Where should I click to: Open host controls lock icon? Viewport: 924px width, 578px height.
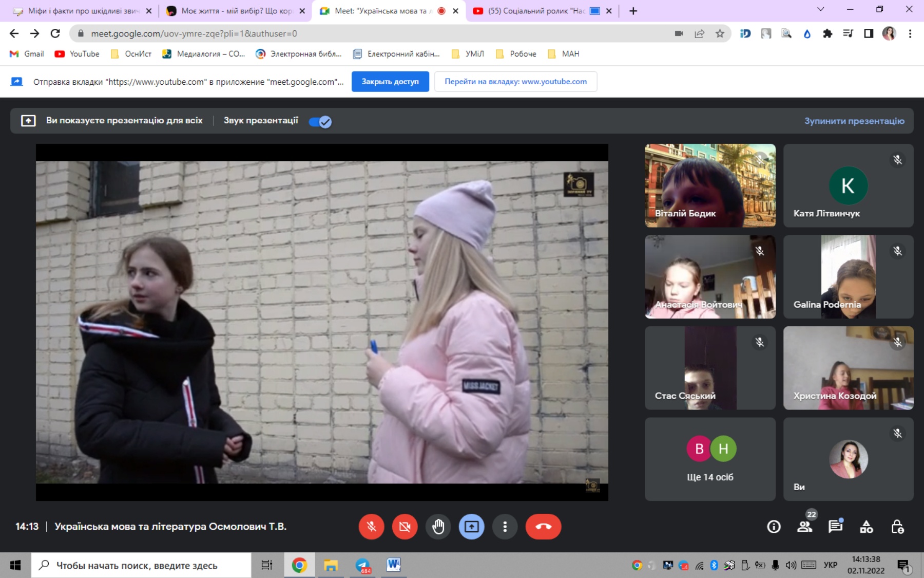click(897, 527)
